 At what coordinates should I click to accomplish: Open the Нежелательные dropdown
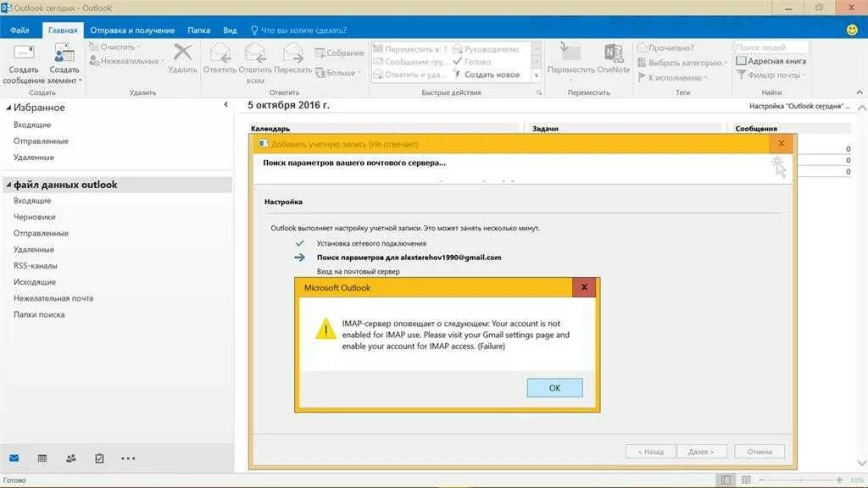click(x=127, y=61)
